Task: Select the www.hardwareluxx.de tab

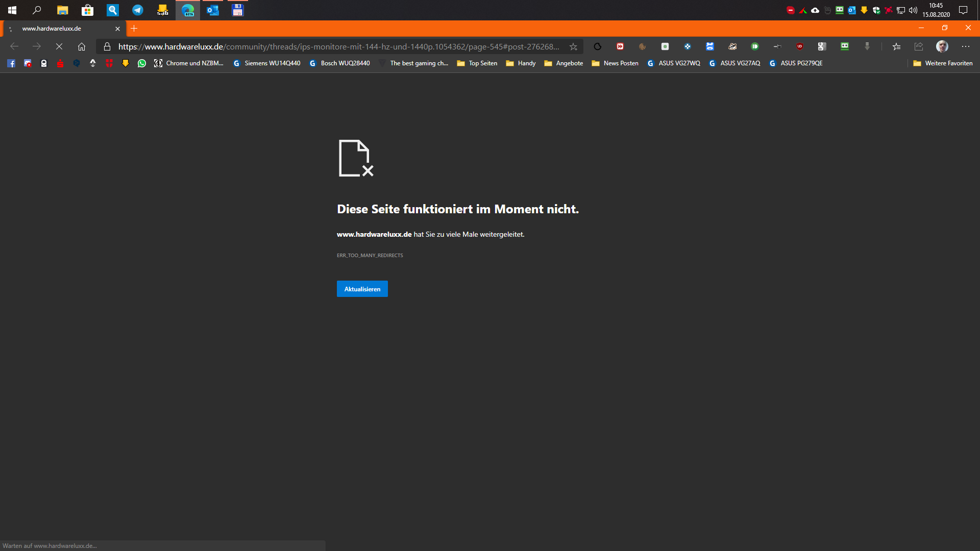Action: (56, 29)
